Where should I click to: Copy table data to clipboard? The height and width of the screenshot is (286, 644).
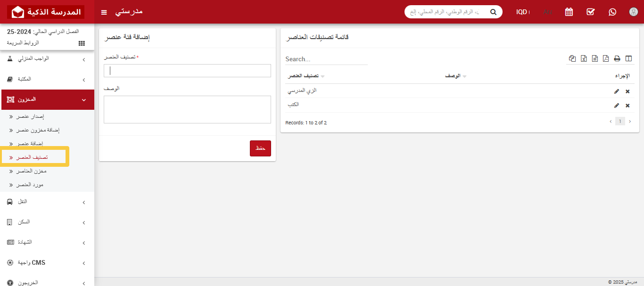click(572, 58)
